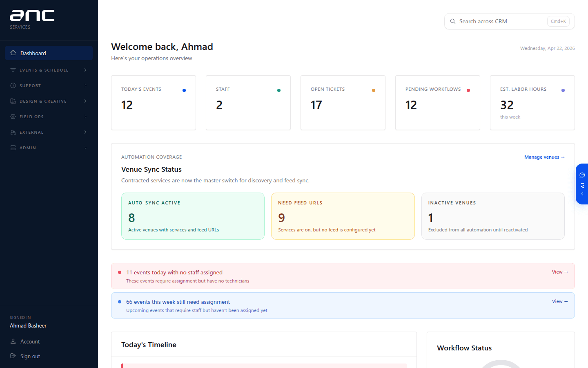
Task: Expand the Admin section chevron
Action: (85, 148)
